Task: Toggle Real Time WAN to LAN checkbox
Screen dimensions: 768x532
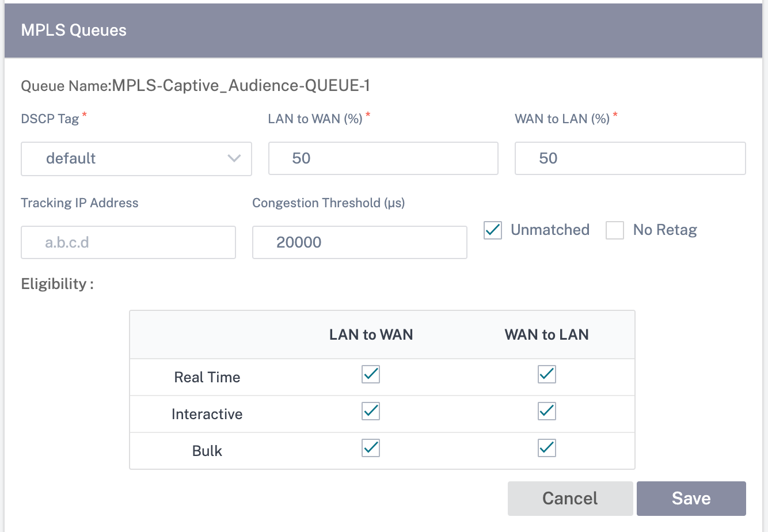Action: coord(547,374)
